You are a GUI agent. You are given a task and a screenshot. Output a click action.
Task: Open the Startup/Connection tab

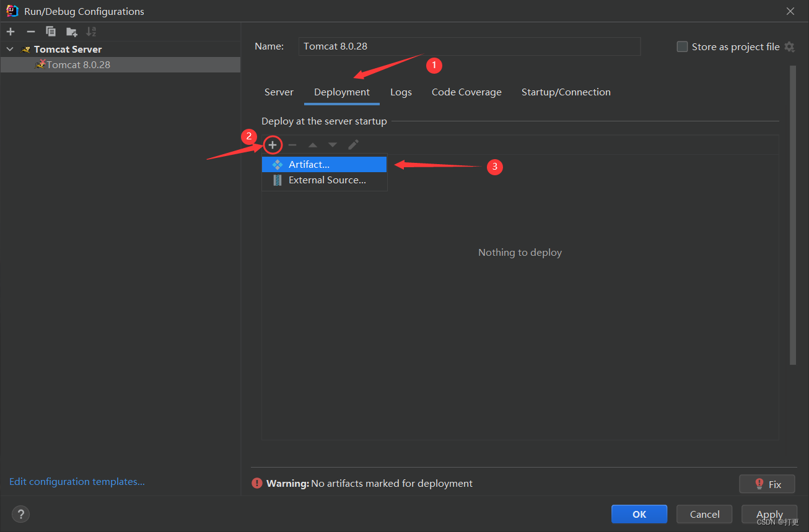click(x=566, y=92)
